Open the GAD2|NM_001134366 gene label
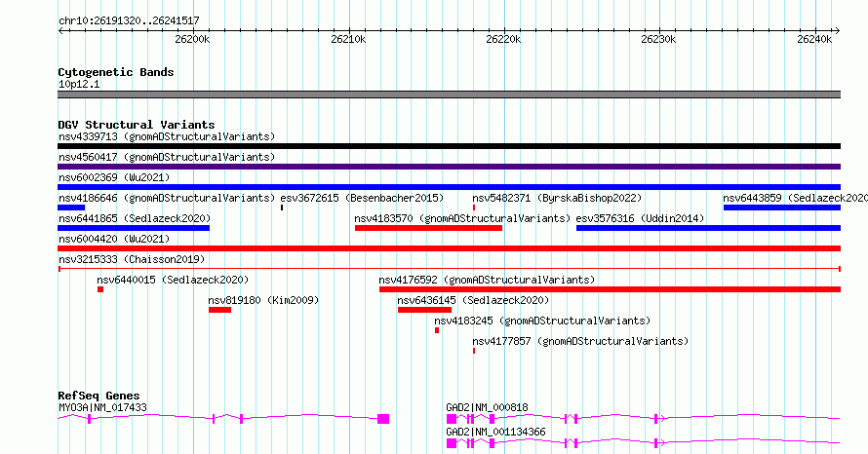Viewport: 868px width, 454px height. coord(496,432)
